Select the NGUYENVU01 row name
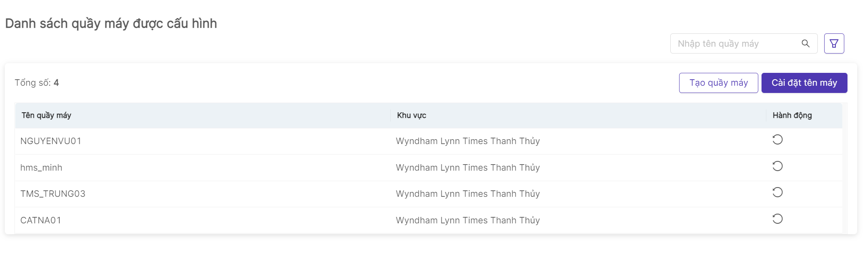 pyautogui.click(x=51, y=141)
